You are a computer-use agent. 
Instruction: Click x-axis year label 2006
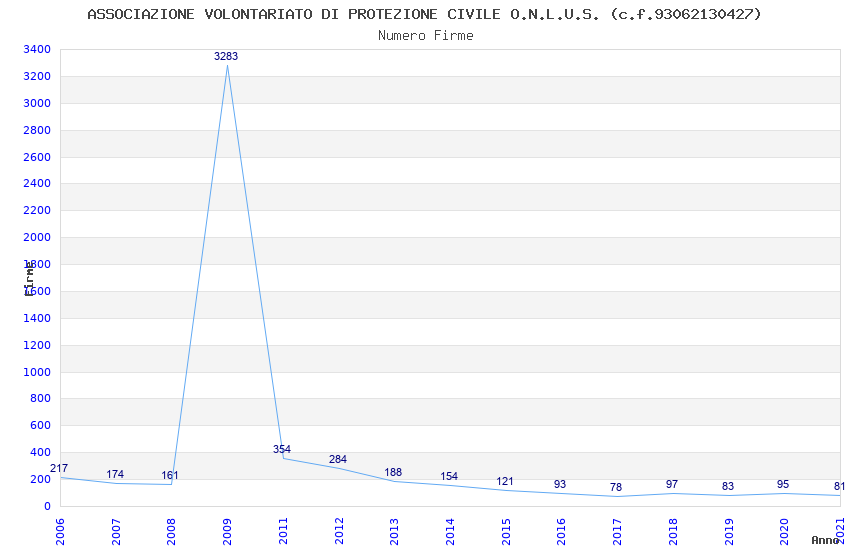tap(60, 532)
